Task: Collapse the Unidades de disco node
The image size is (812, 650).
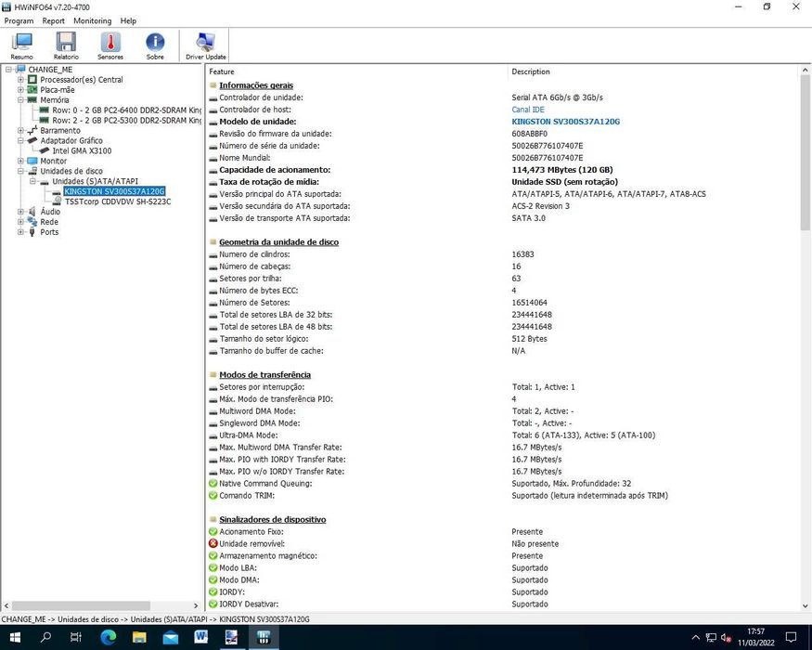Action: tap(20, 171)
